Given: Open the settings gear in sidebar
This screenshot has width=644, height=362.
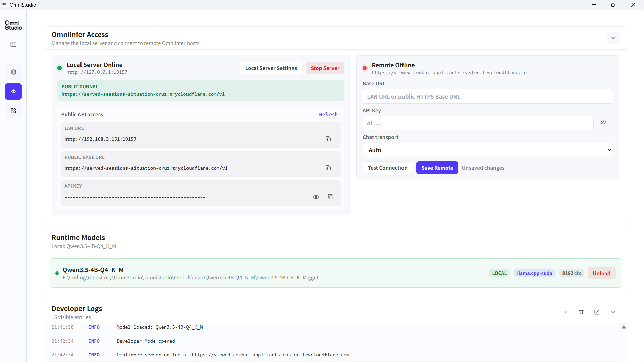Looking at the screenshot, I should point(13,72).
